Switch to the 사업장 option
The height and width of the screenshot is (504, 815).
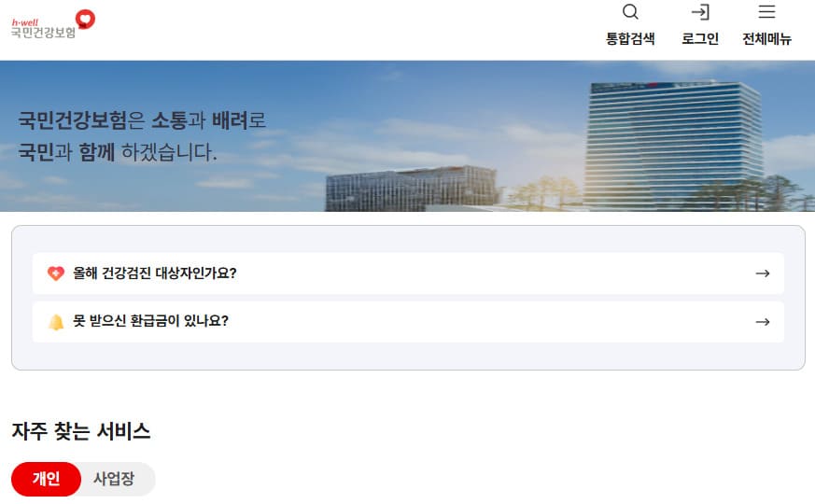(114, 479)
